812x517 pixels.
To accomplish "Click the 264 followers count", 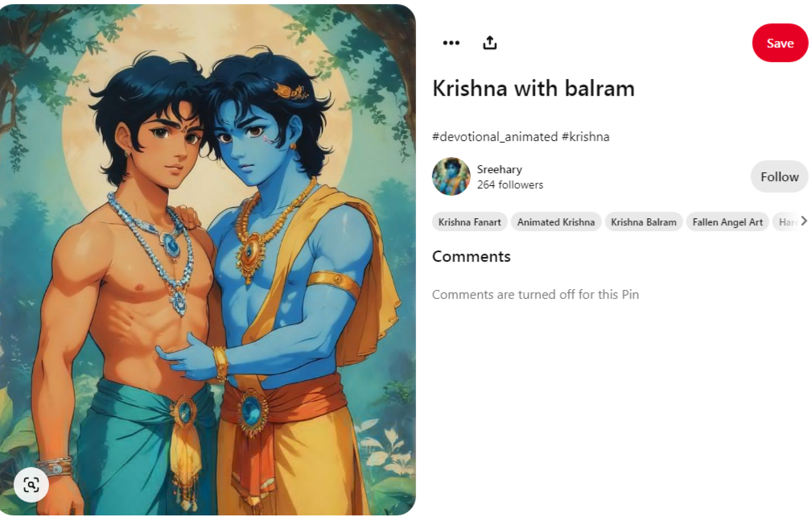I will tap(510, 184).
